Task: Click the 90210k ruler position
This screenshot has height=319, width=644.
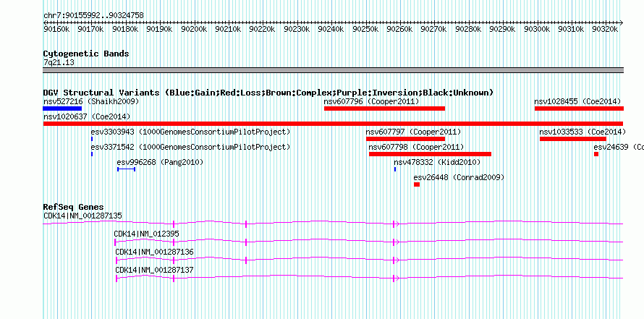Action: pos(229,29)
